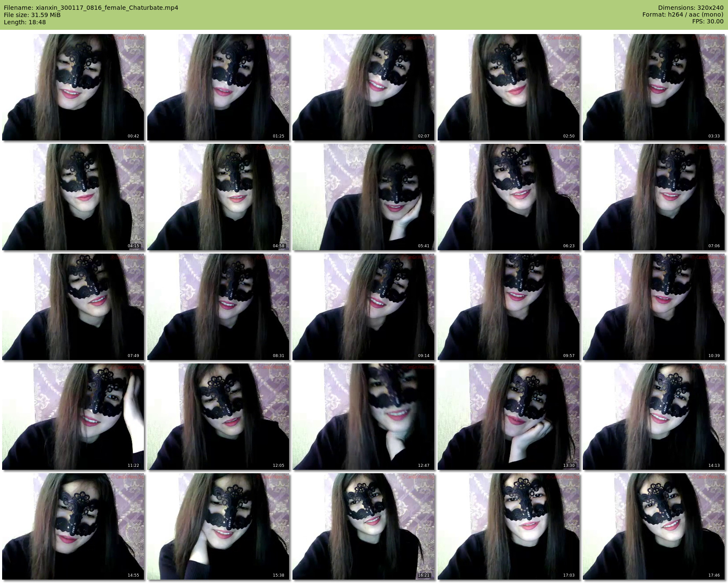Select the thumbnail timestamped 12:47

pos(364,417)
